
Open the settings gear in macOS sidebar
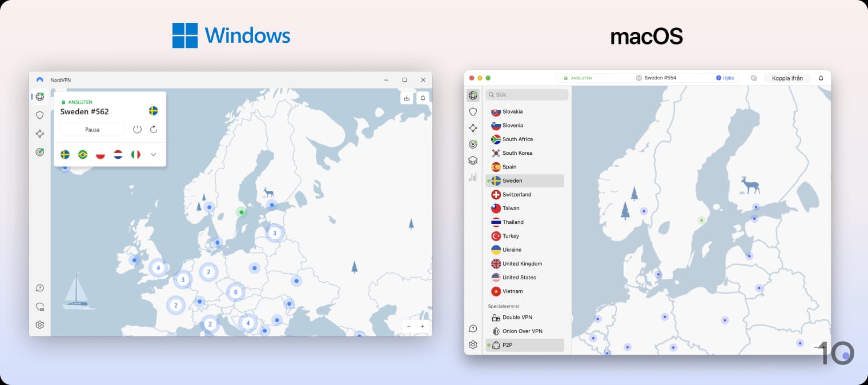(473, 344)
